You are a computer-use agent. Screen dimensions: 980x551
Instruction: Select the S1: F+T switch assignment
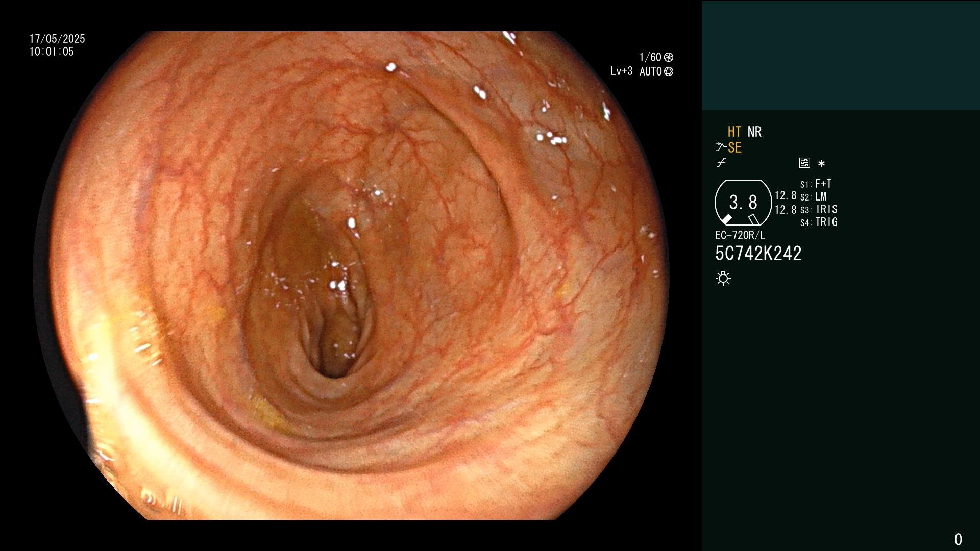point(816,184)
